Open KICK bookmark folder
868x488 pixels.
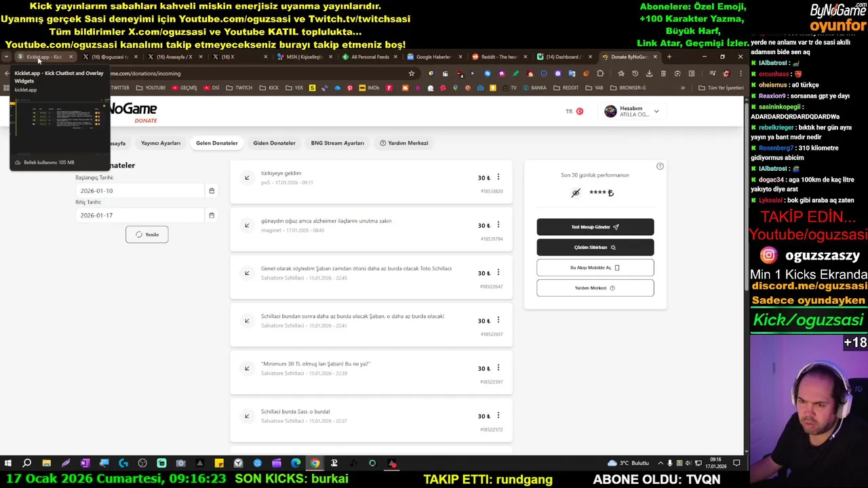click(269, 87)
